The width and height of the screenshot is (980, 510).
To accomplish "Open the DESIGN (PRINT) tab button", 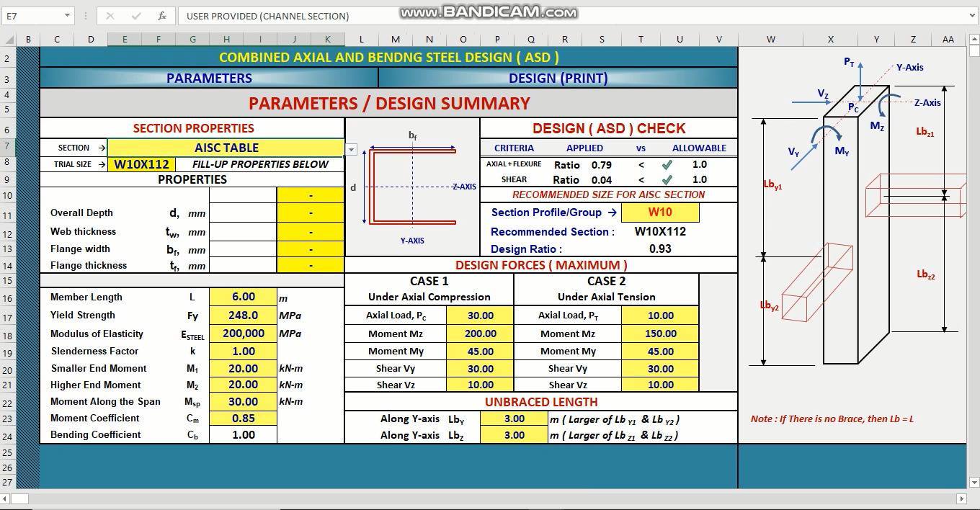I will click(558, 78).
